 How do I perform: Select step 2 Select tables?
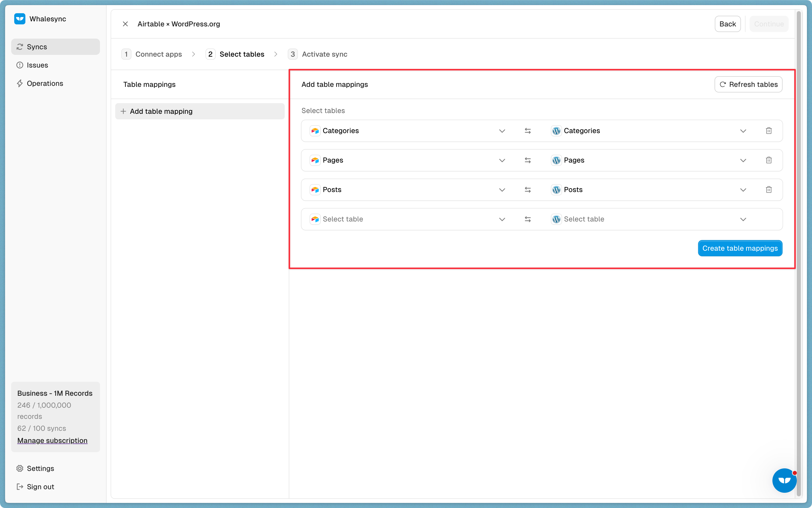235,54
